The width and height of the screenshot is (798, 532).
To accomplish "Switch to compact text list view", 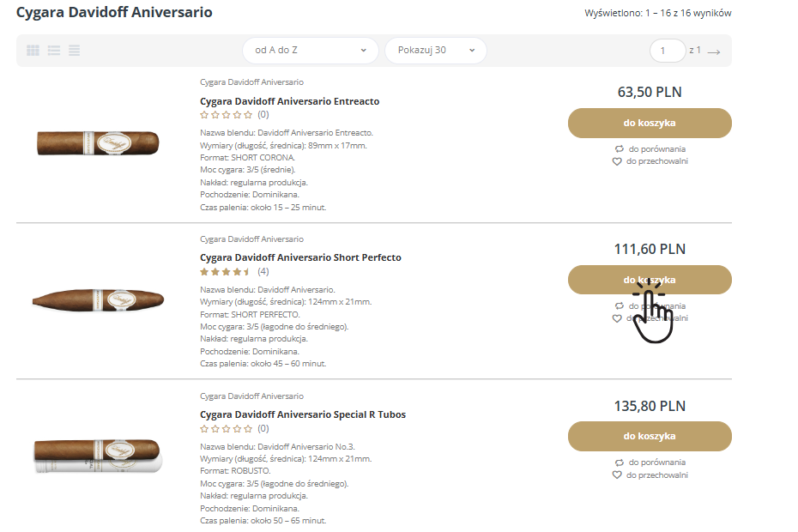I will point(75,51).
